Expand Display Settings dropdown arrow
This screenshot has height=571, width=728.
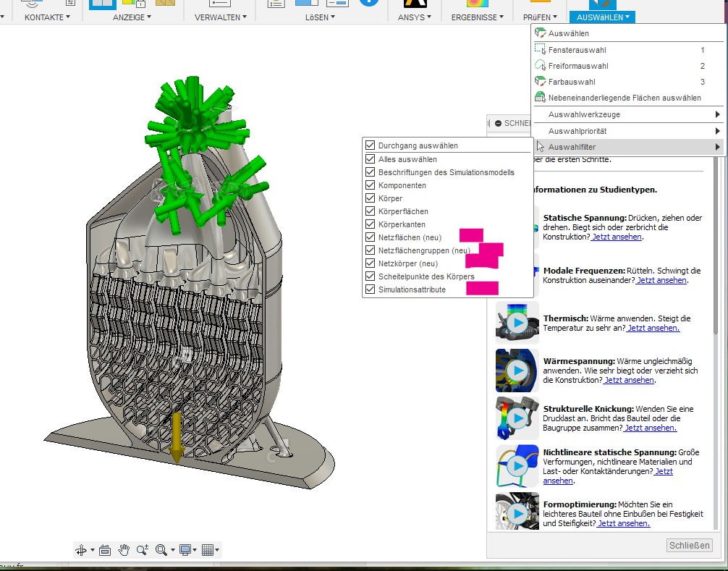195,550
